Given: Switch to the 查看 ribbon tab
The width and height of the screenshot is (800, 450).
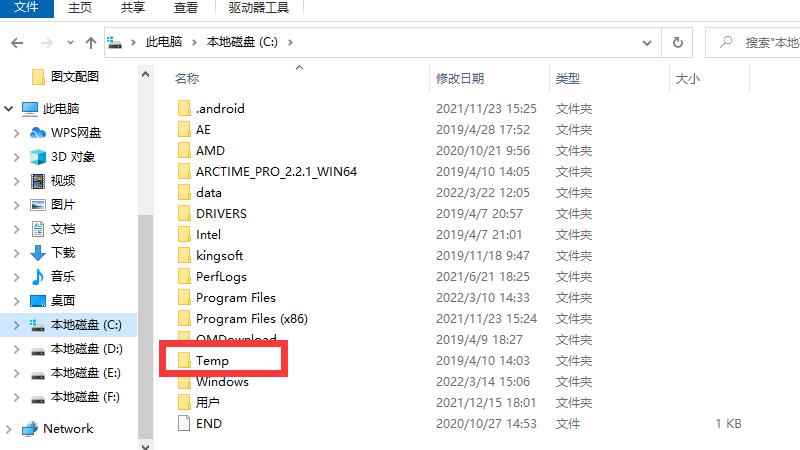Looking at the screenshot, I should click(x=186, y=8).
